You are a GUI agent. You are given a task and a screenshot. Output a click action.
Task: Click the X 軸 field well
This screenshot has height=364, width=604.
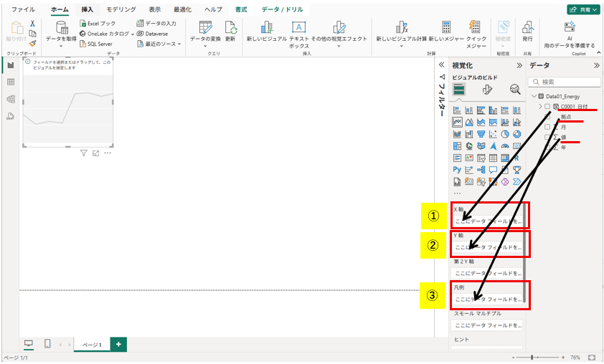[488, 221]
